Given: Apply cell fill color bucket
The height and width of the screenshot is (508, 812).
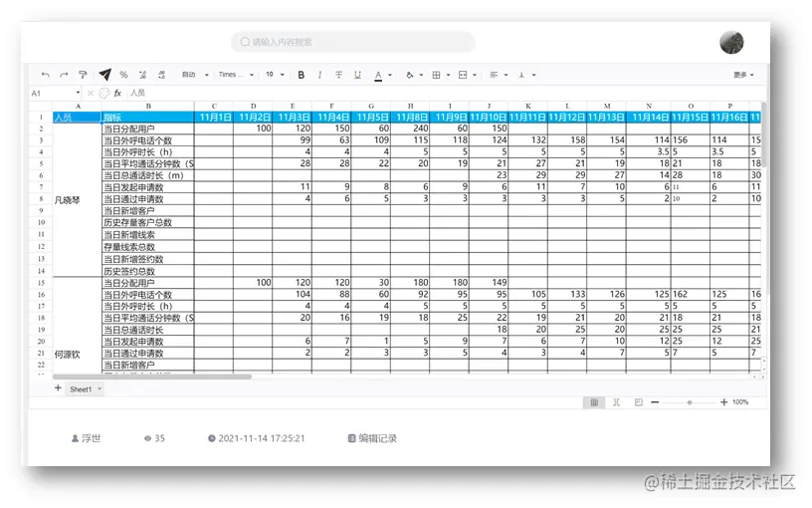Looking at the screenshot, I should (x=410, y=75).
